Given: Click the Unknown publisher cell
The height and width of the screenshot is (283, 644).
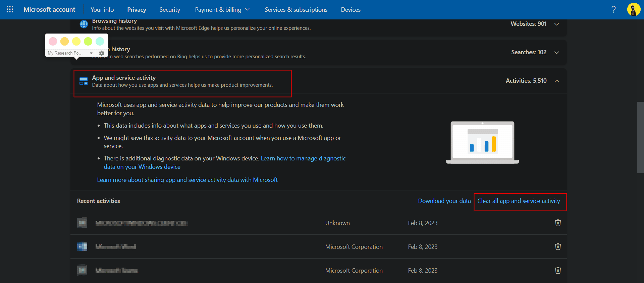Looking at the screenshot, I should coord(337,223).
